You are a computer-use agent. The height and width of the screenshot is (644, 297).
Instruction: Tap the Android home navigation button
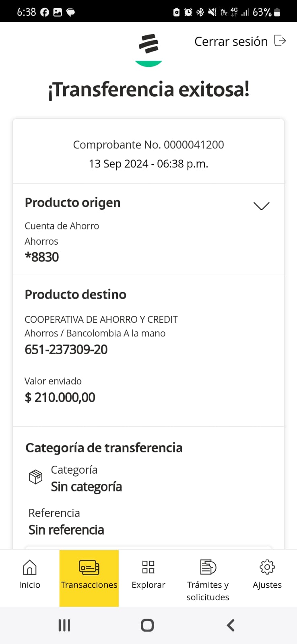[x=147, y=625]
